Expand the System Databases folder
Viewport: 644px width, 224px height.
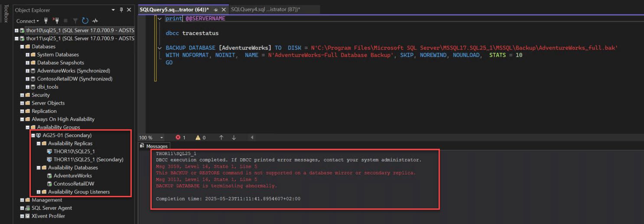pos(27,54)
